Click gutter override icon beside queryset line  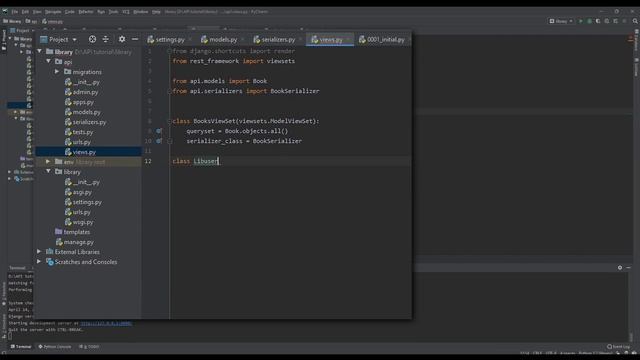coord(159,131)
